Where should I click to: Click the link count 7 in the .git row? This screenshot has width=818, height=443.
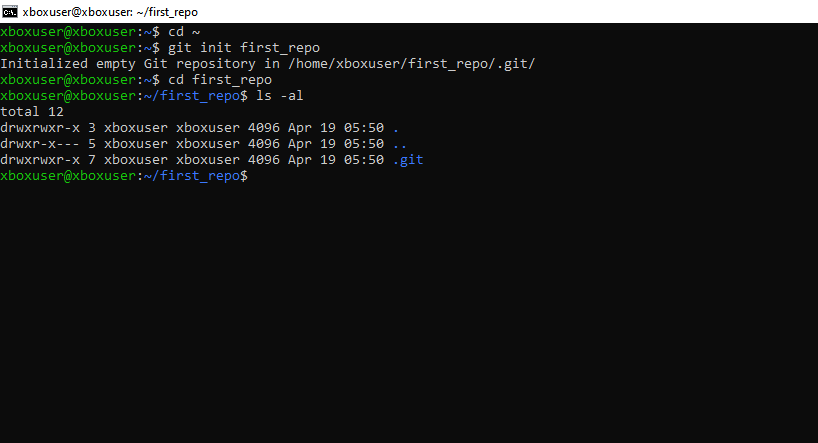[x=92, y=160]
